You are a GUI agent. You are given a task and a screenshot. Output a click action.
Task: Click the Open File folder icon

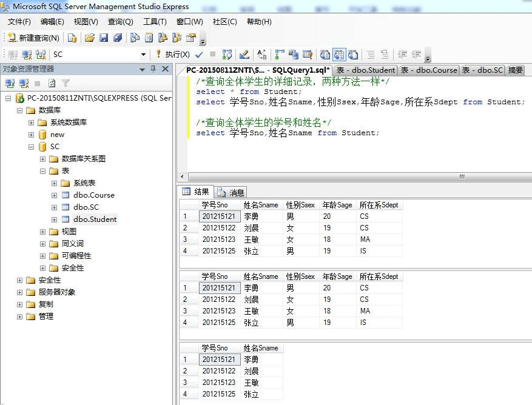coord(90,38)
